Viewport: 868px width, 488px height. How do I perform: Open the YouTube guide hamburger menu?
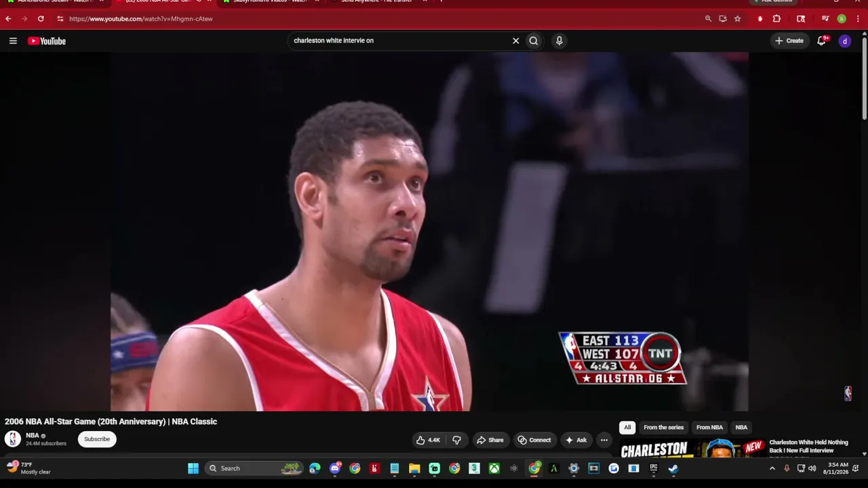coord(13,41)
